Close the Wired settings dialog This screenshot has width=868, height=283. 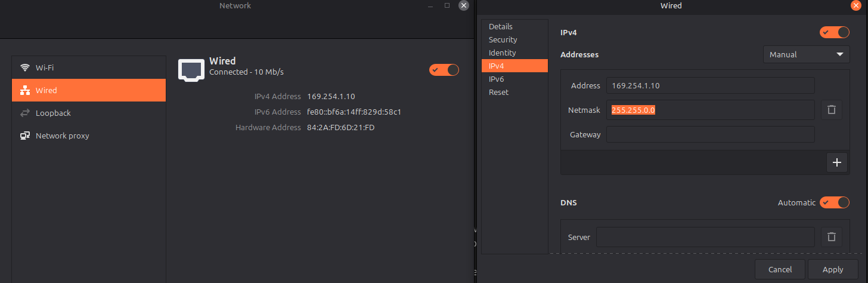pyautogui.click(x=855, y=5)
